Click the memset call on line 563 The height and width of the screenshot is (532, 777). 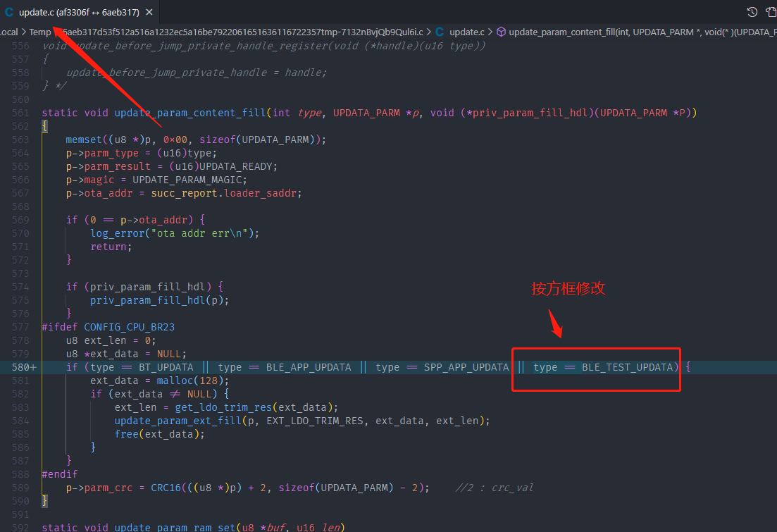tap(84, 140)
